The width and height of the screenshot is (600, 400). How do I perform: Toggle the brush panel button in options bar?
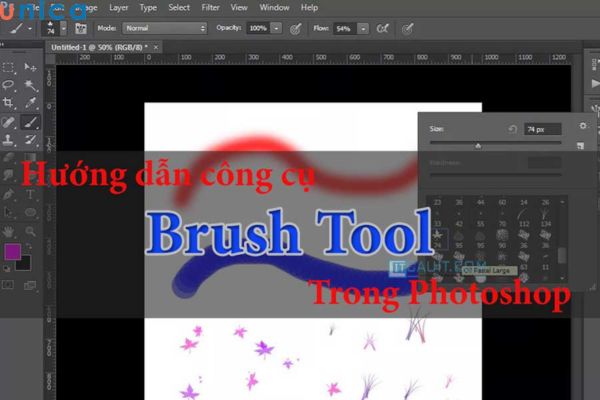click(x=76, y=29)
